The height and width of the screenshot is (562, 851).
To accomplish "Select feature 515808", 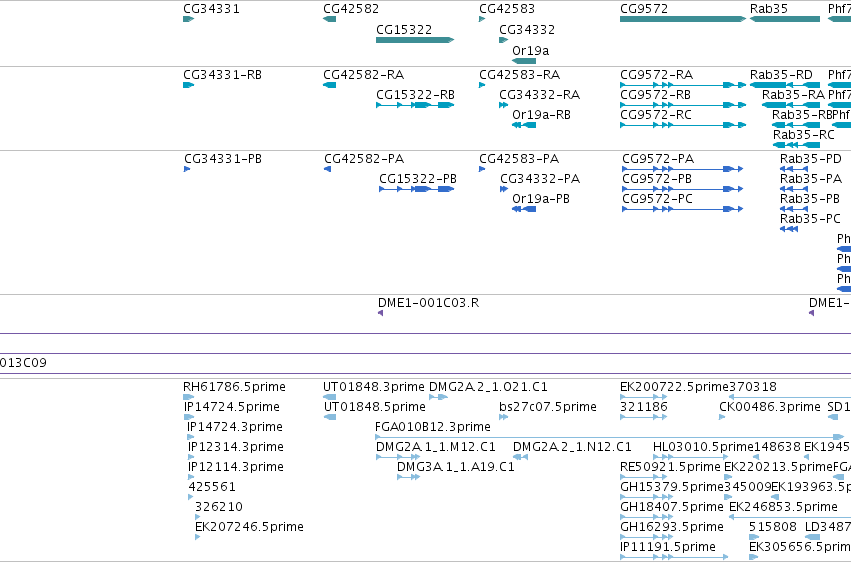I will (773, 527).
